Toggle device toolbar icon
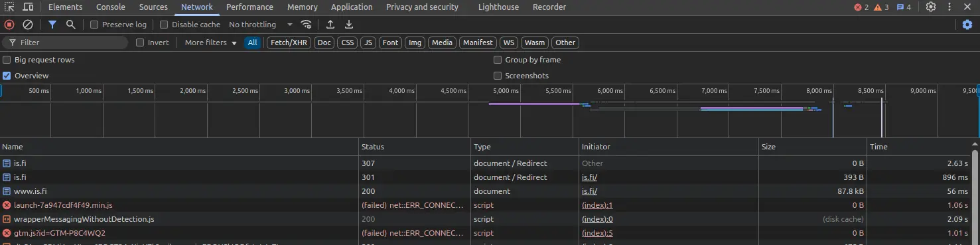The width and height of the screenshot is (980, 245). [x=29, y=7]
